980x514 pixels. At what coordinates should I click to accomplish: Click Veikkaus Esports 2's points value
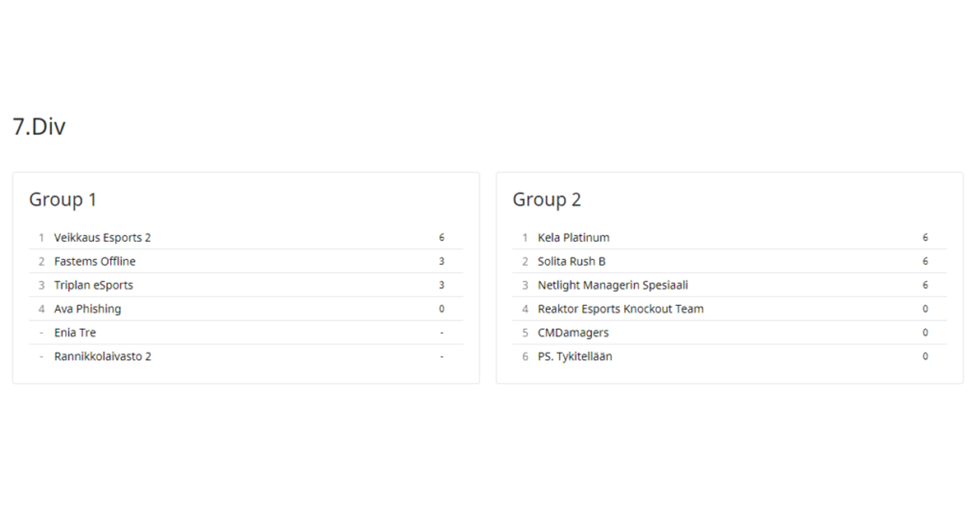coord(442,237)
